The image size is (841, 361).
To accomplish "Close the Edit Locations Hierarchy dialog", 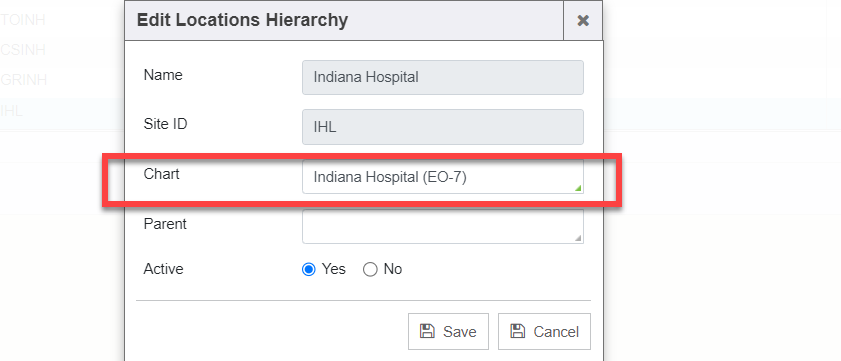I will [583, 20].
